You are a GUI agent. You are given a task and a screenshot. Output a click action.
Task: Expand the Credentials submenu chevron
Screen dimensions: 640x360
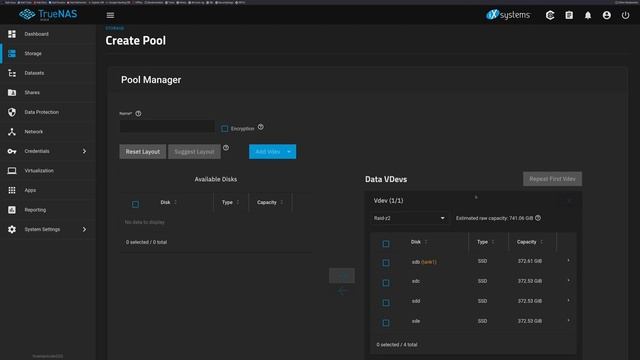(x=84, y=151)
